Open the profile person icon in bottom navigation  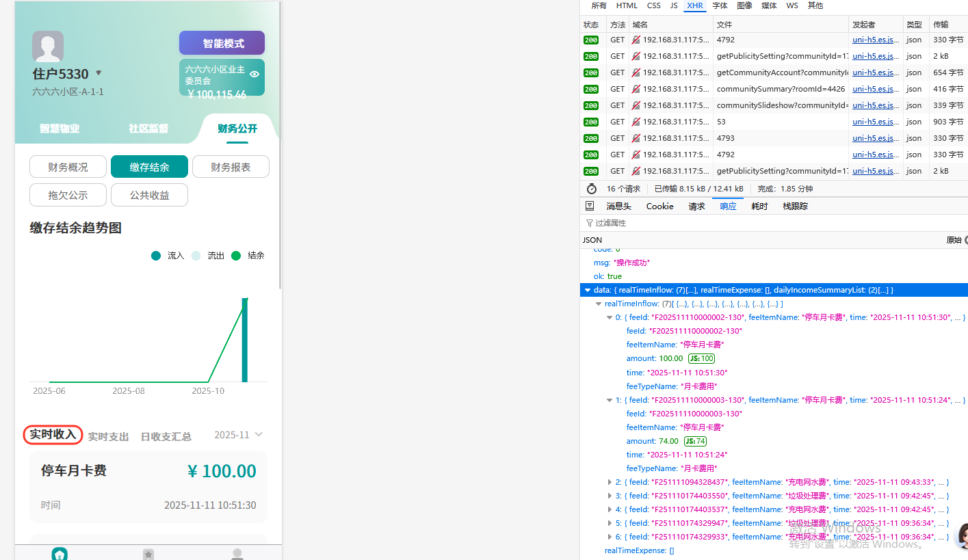point(237,554)
